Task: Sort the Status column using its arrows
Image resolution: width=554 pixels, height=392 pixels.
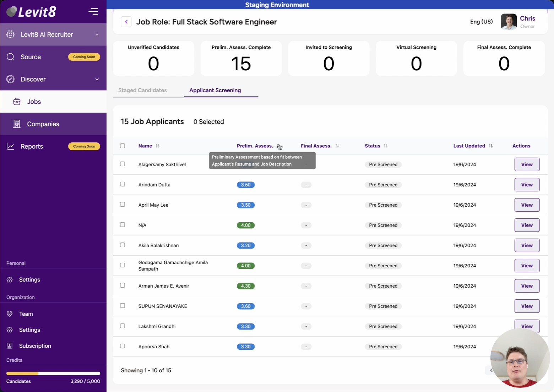Action: 385,146
